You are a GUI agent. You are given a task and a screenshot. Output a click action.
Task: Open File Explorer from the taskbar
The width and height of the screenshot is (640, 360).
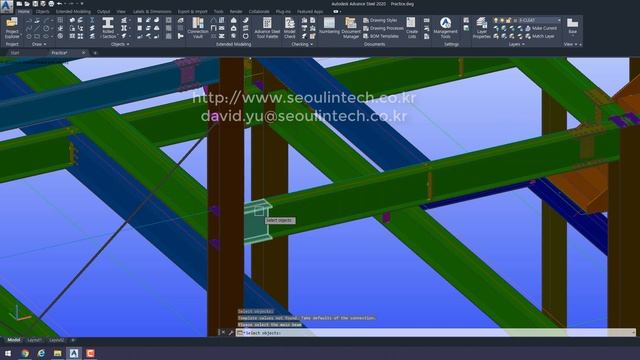point(58,353)
